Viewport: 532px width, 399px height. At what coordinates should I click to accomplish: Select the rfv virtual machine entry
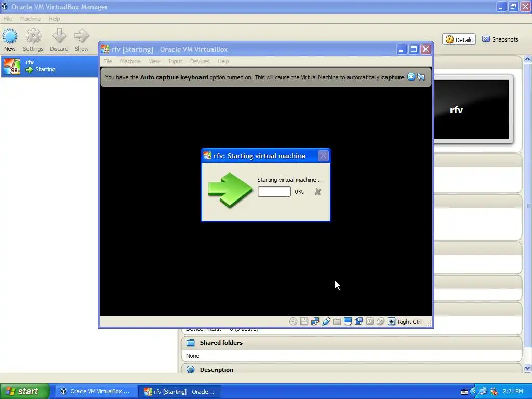tap(49, 66)
